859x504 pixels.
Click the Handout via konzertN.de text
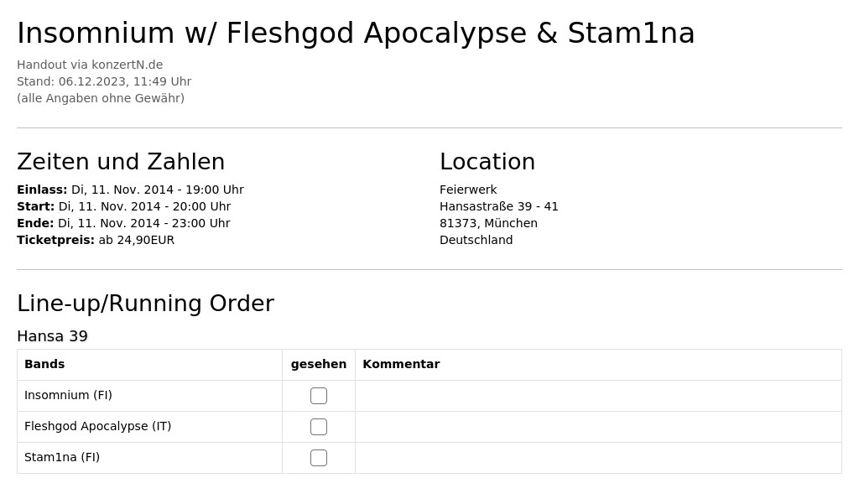coord(90,65)
